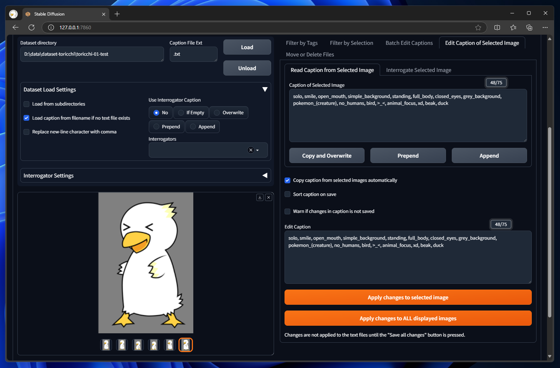
Task: Click the browser address bar URL
Action: point(75,28)
